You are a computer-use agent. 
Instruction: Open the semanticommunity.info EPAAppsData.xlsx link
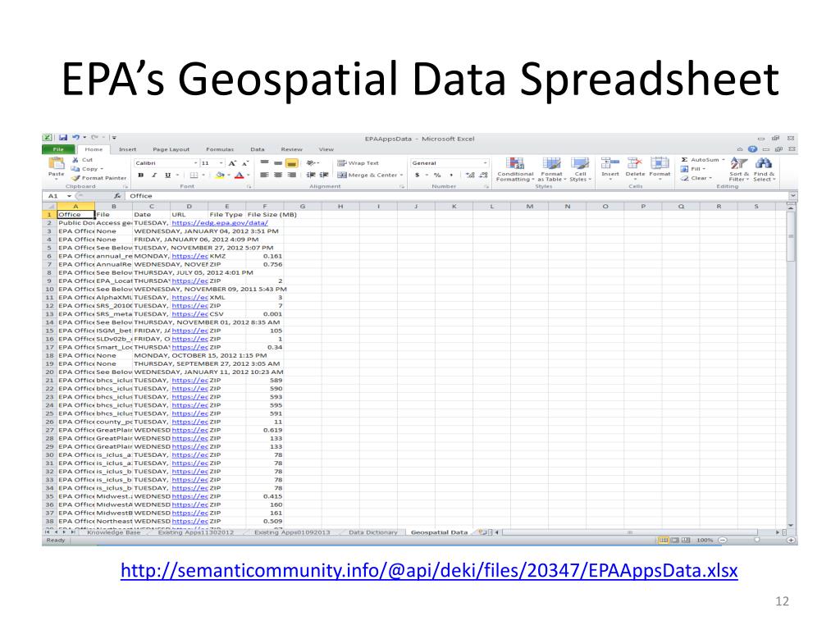tap(429, 571)
